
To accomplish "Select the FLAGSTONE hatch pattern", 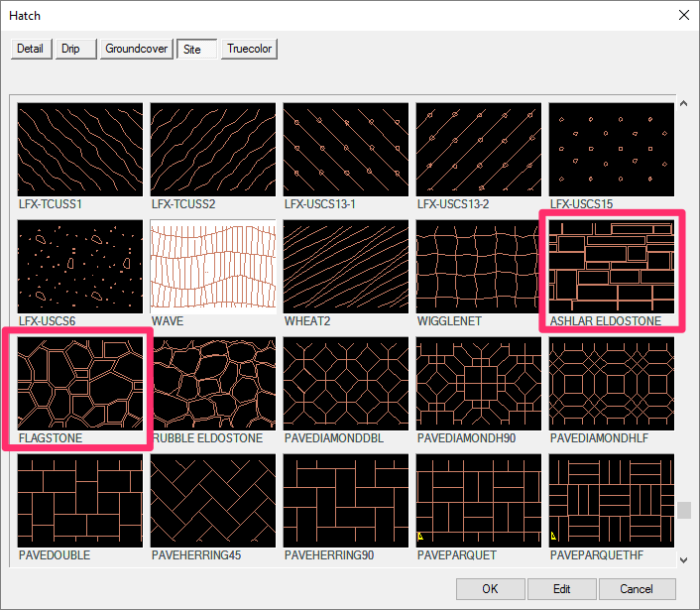I will [80, 383].
